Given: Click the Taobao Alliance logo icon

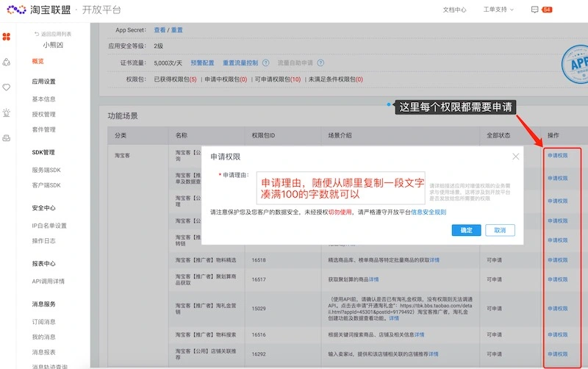Looking at the screenshot, I should pos(16,10).
